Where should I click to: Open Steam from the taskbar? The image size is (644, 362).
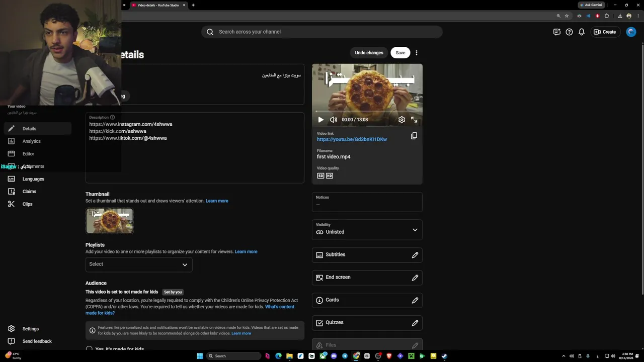(x=444, y=356)
